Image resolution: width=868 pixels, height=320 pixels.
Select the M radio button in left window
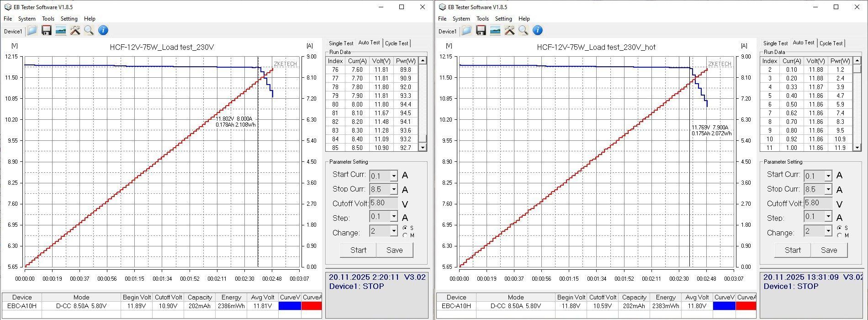(405, 235)
